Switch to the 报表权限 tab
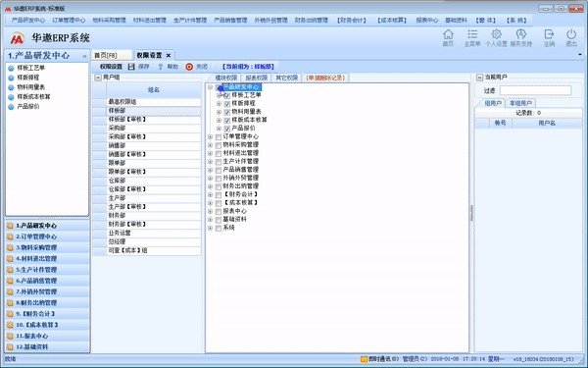Viewport: 588px width, 368px height. (257, 78)
